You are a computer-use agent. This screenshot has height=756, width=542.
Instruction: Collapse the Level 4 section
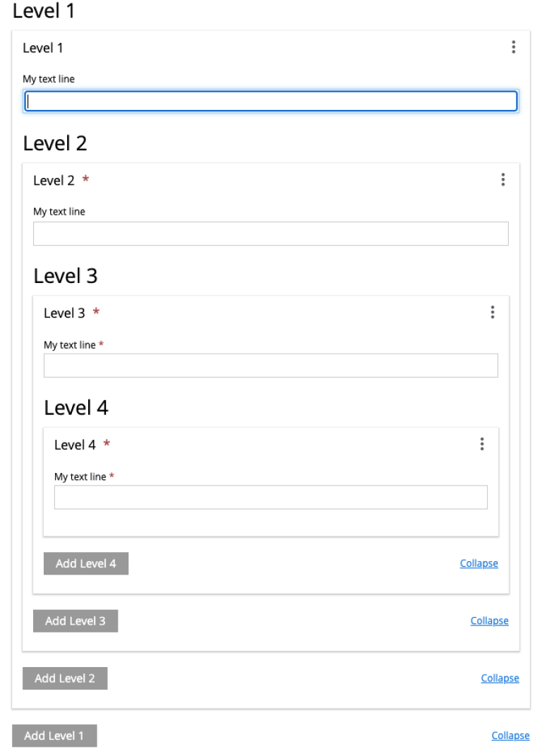[478, 563]
